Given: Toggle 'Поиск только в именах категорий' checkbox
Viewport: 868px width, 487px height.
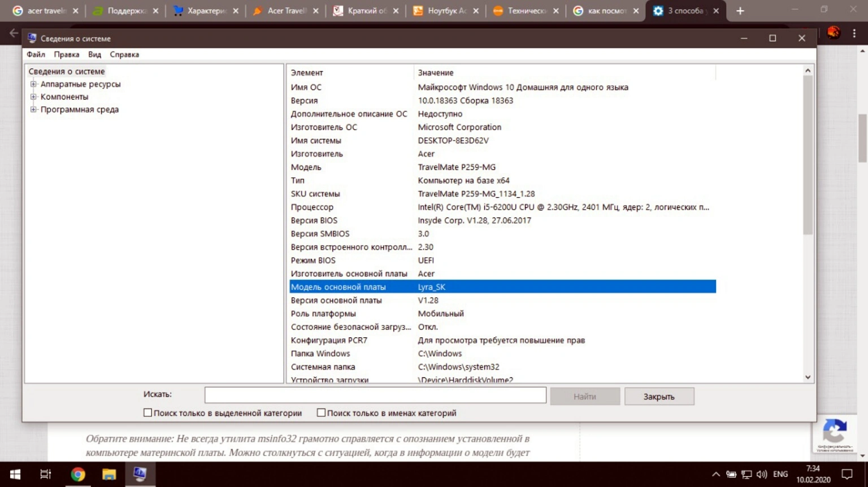Looking at the screenshot, I should [x=321, y=413].
